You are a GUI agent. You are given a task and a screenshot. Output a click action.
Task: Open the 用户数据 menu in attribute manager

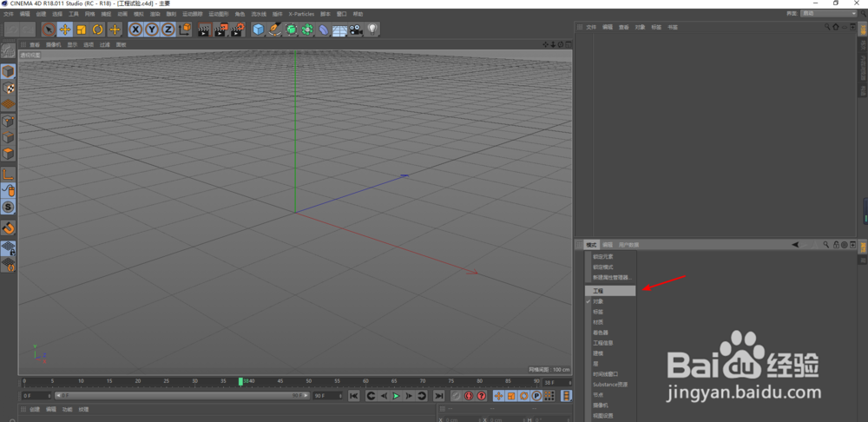pyautogui.click(x=628, y=245)
